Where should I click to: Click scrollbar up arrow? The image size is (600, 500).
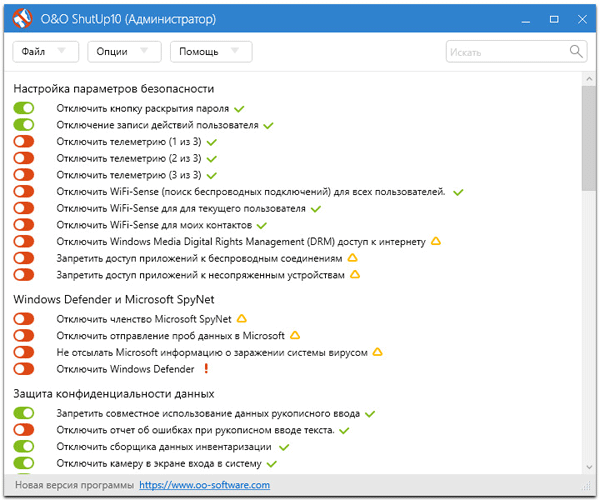tap(589, 79)
